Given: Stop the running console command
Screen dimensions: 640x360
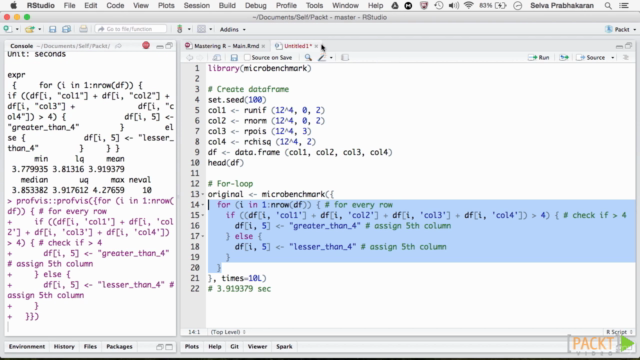Looking at the screenshot, I should (146, 45).
